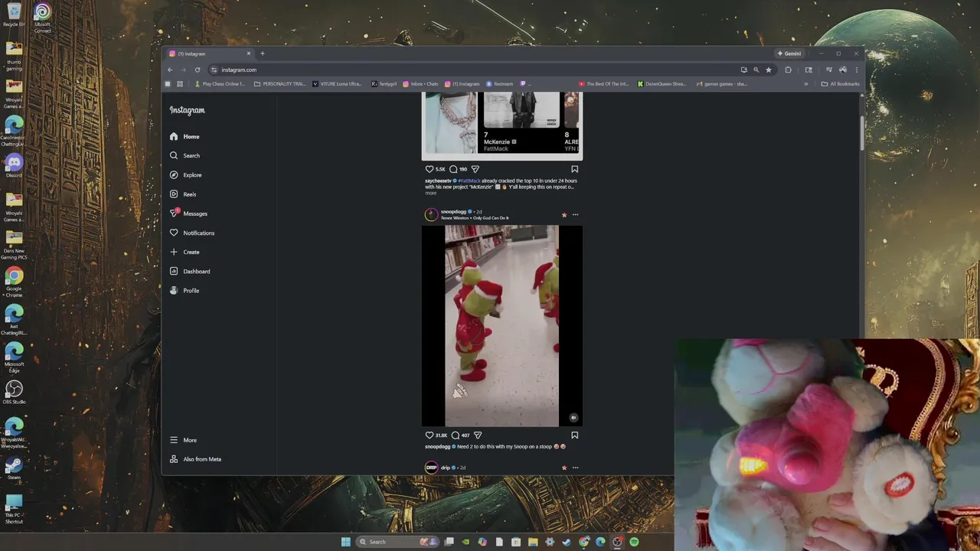Click the taskbar Search box
980x551 pixels.
[x=398, y=542]
